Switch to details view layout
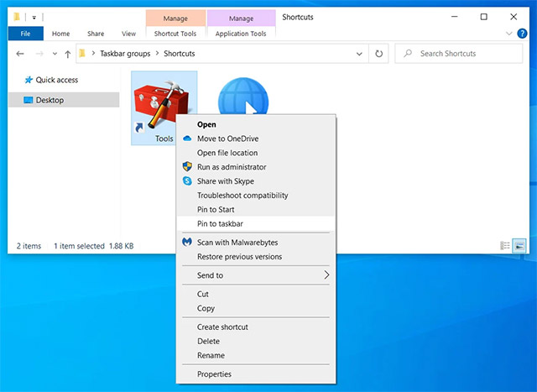This screenshot has height=392, width=537. pyautogui.click(x=504, y=246)
